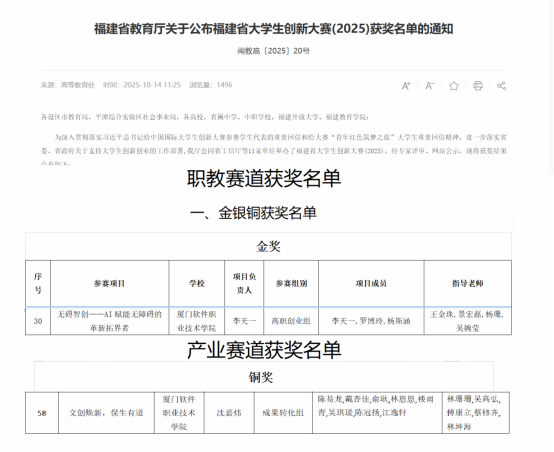
Task: Click the 参赛项目 column header
Action: [110, 283]
